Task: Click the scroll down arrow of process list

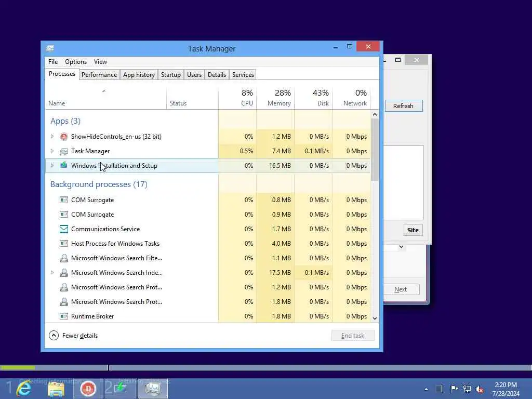Action: point(375,318)
